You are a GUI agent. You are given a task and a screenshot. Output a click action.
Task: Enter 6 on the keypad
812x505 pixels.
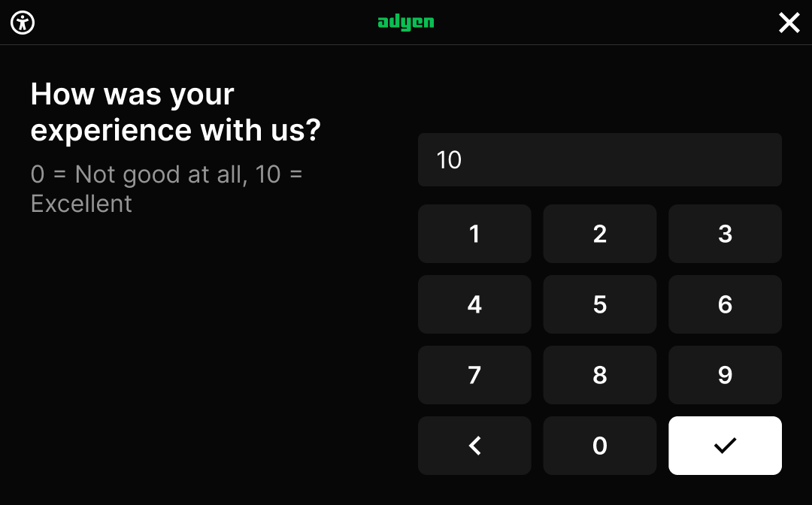click(725, 304)
